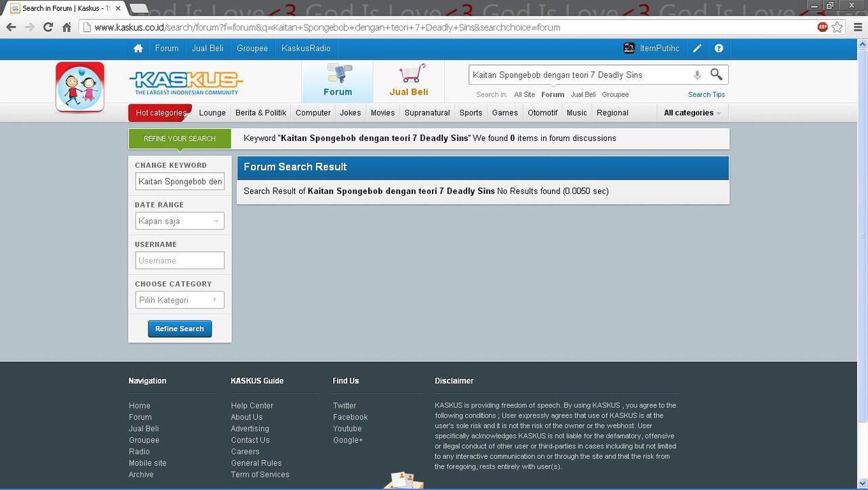Select the Forum tab with monitor icon
Viewport: 868px width, 490px height.
337,81
